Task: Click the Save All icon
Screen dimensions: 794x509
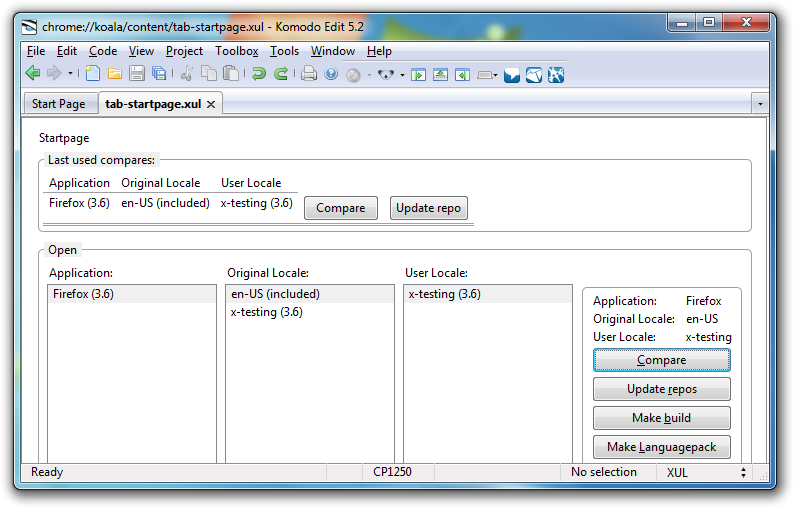Action: [159, 74]
